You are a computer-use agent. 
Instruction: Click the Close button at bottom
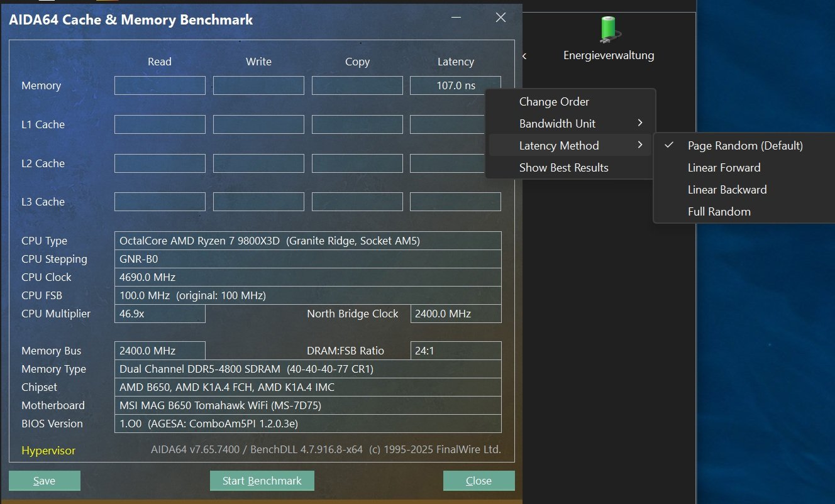(x=479, y=481)
